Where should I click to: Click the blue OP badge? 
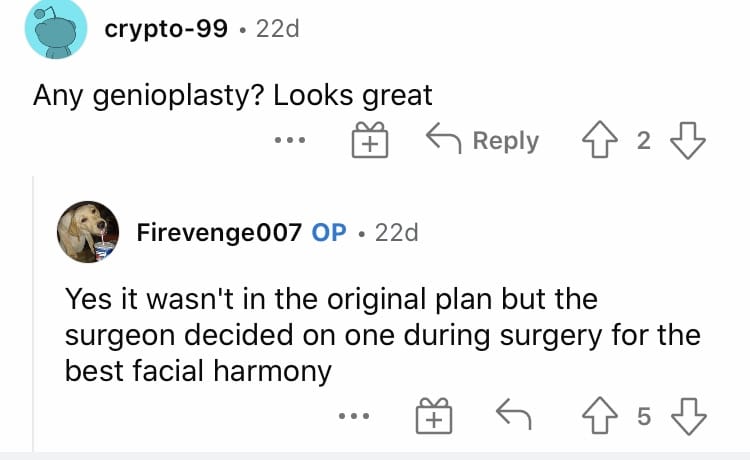pos(329,233)
